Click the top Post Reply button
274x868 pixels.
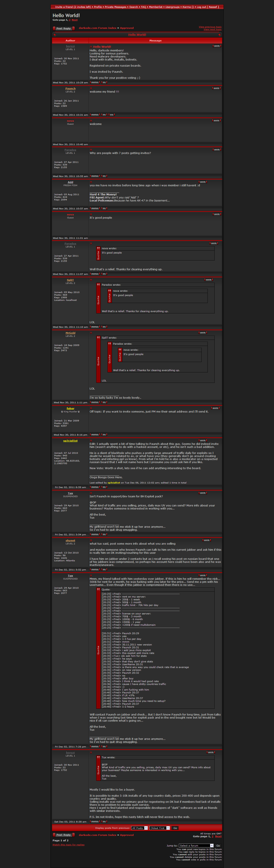tap(64, 28)
